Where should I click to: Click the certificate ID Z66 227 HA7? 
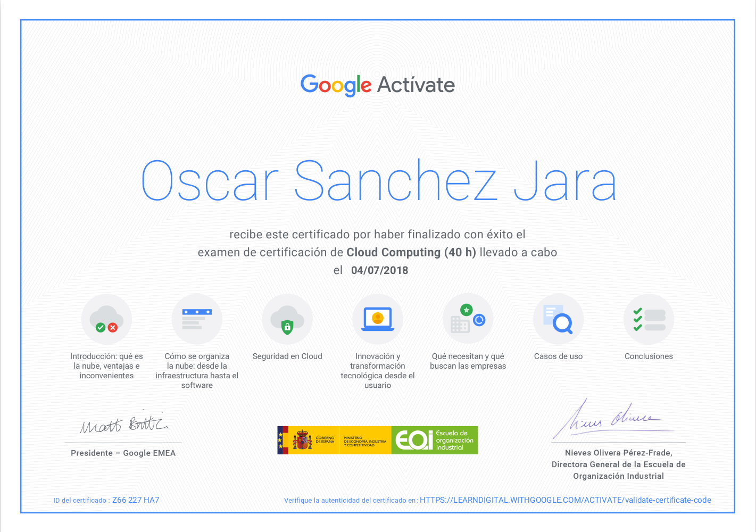[x=136, y=500]
